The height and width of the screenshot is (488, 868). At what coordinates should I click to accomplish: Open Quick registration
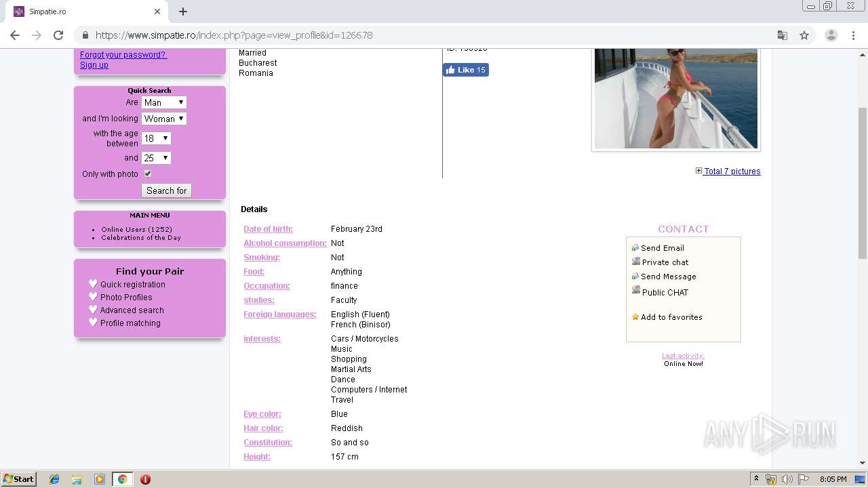[x=133, y=285]
